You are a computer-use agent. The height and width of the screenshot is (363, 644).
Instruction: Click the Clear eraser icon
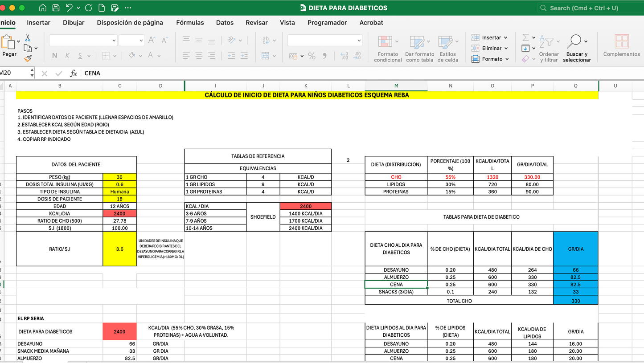tap(525, 58)
